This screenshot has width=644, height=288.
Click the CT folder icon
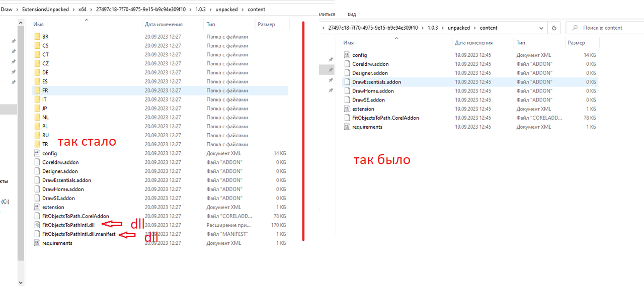(x=37, y=55)
